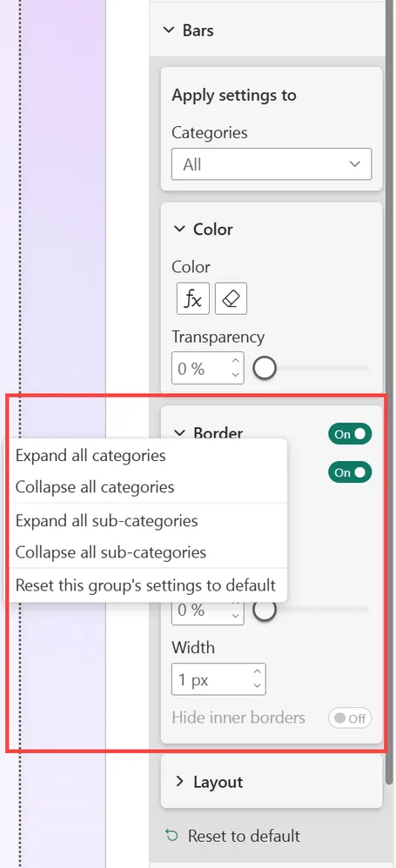Image resolution: width=396 pixels, height=868 pixels.
Task: Open the fx conditional formatting for Color
Action: (x=192, y=299)
